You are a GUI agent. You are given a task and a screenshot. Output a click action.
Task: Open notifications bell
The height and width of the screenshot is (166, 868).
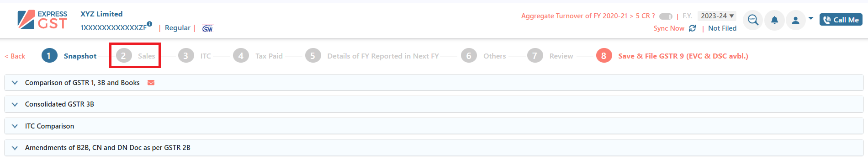point(774,20)
